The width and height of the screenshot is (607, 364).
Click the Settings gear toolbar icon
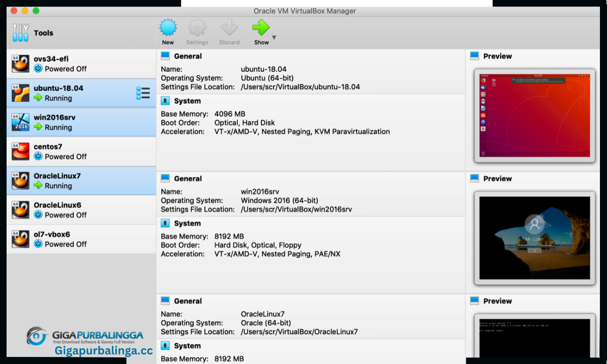point(197,27)
